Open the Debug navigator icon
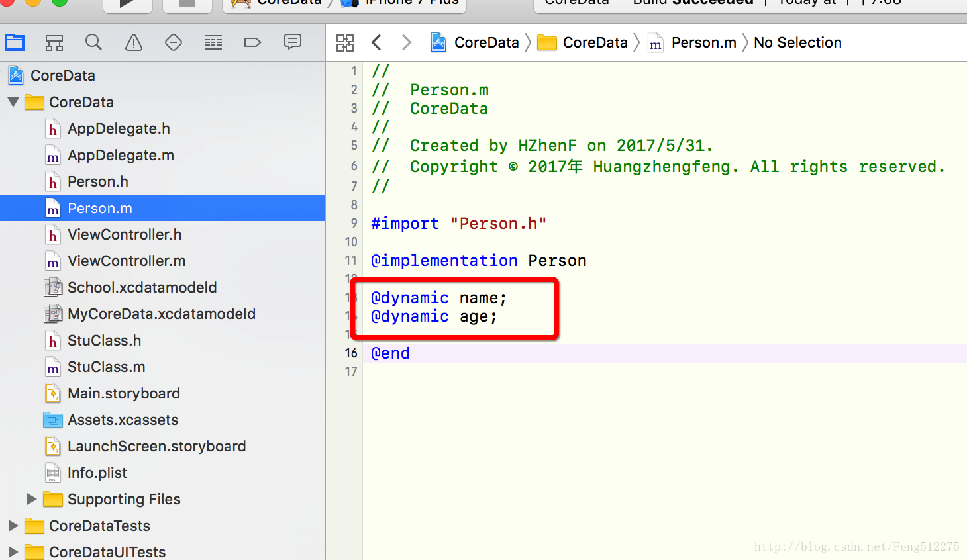Screen dimensions: 967x560 pos(213,43)
